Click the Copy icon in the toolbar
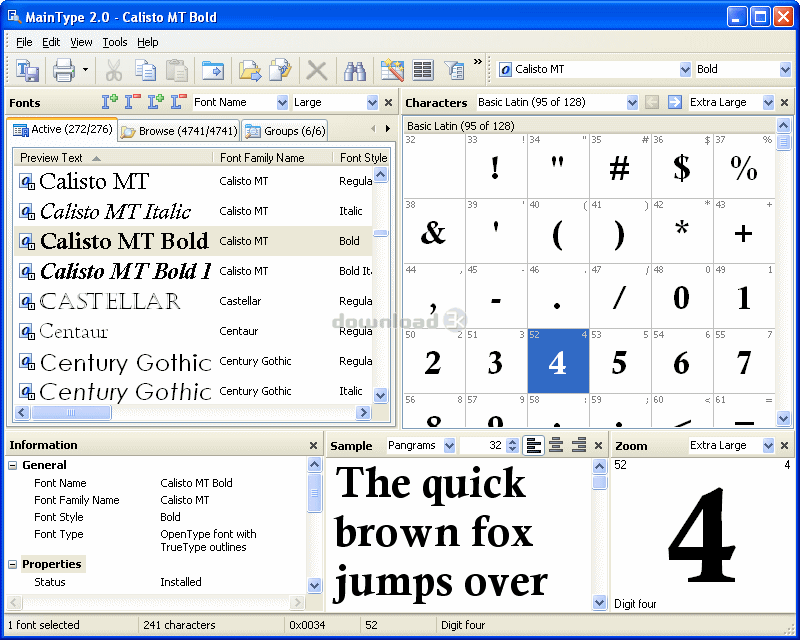Screen dimensions: 800x640 coord(145,70)
